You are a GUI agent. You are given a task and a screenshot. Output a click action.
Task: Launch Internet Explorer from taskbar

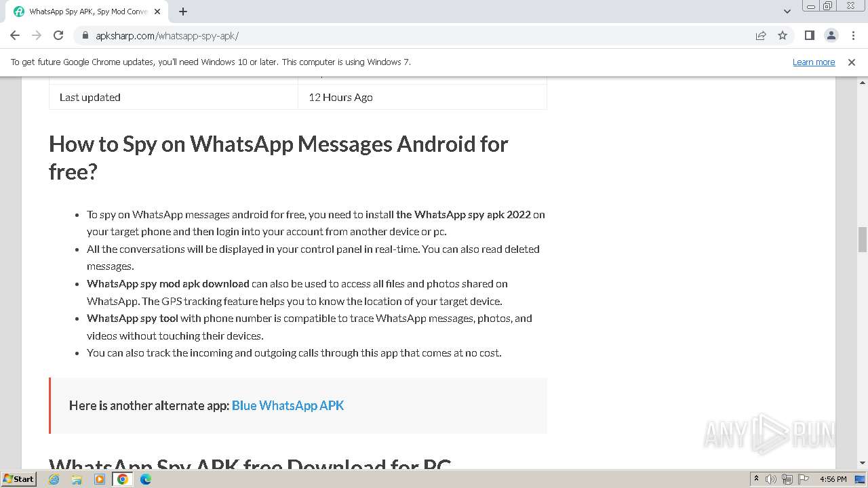54,479
